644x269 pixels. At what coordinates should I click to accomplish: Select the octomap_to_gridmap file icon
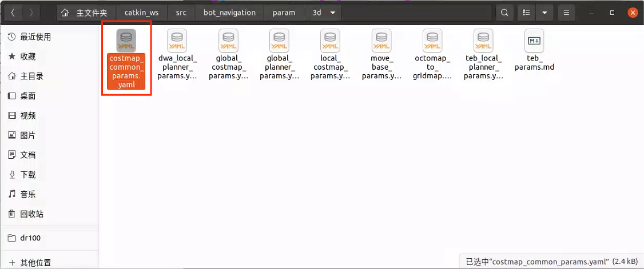432,41
